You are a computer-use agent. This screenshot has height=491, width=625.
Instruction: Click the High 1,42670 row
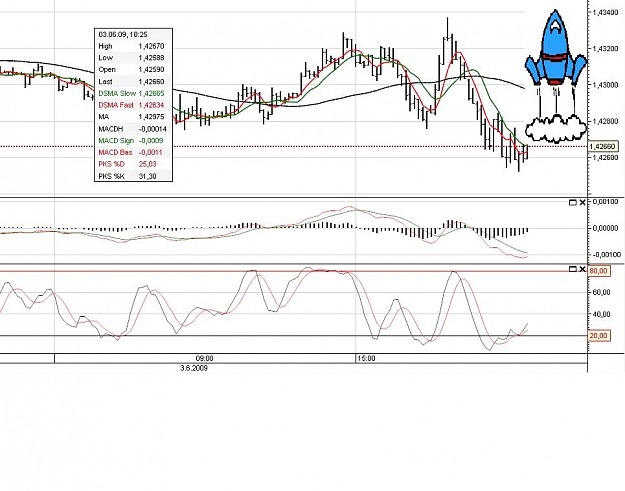[134, 46]
